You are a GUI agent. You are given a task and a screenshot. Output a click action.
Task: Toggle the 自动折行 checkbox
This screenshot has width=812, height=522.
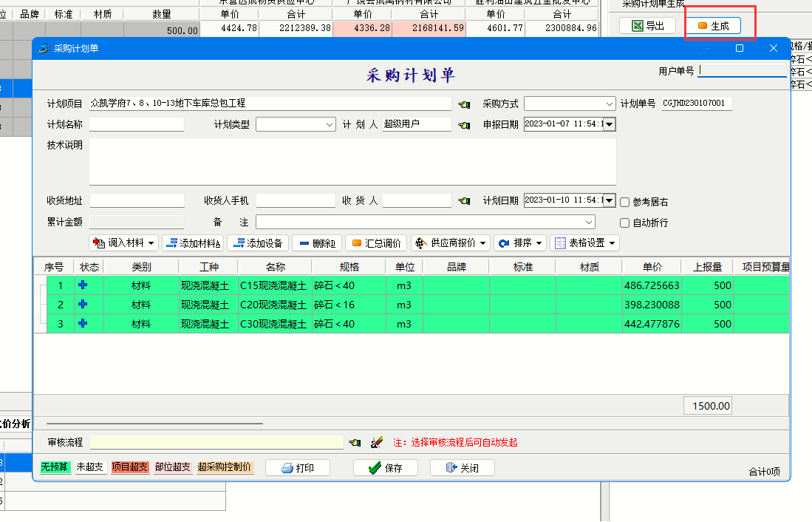625,223
